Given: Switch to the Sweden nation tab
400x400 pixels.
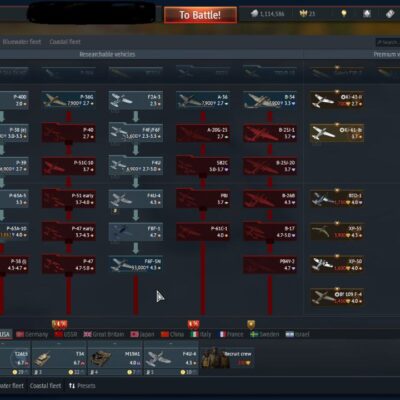Looking at the screenshot, I should pyautogui.click(x=265, y=334).
